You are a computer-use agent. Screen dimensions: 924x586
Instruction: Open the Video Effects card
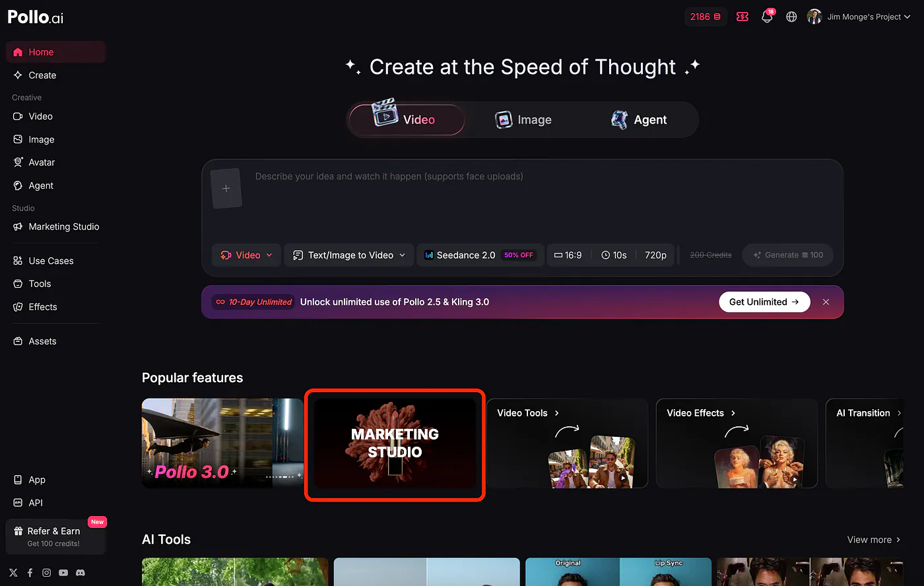tap(737, 443)
